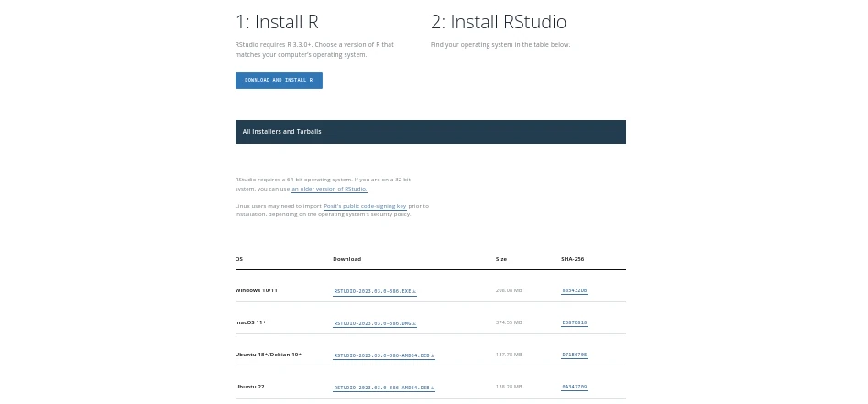This screenshot has width=868, height=404.
Task: Click the '1: Install R' heading
Action: (277, 22)
